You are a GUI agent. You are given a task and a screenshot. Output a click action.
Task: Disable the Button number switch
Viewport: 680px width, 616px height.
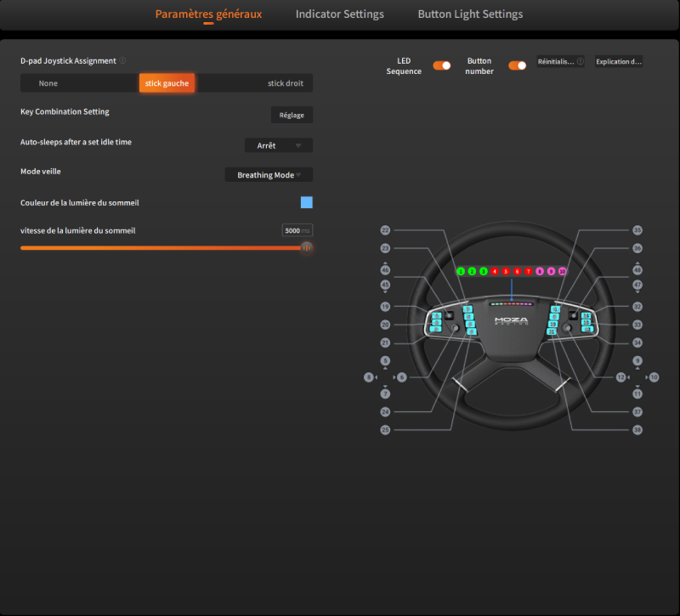pos(517,65)
